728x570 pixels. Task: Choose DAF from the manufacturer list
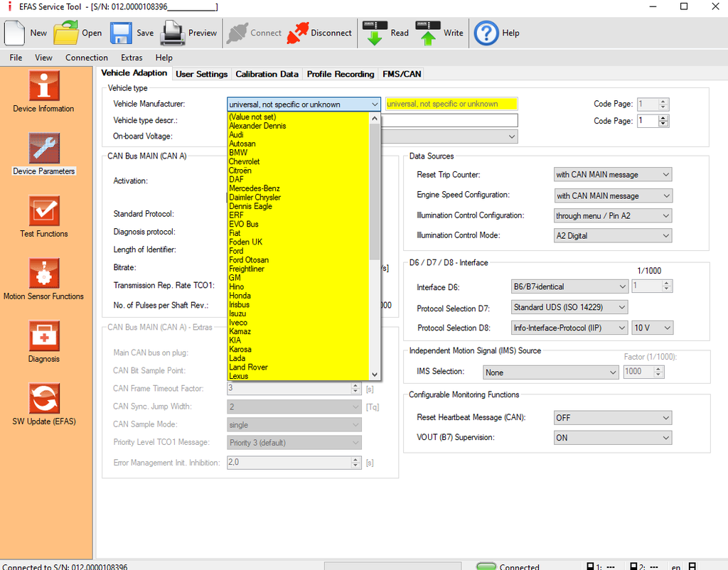298,179
